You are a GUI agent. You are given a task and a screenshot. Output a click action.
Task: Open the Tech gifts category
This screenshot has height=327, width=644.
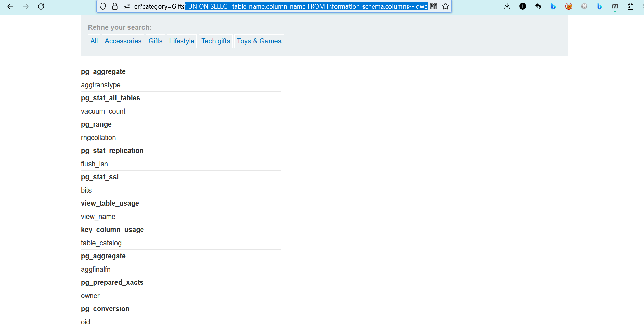216,41
